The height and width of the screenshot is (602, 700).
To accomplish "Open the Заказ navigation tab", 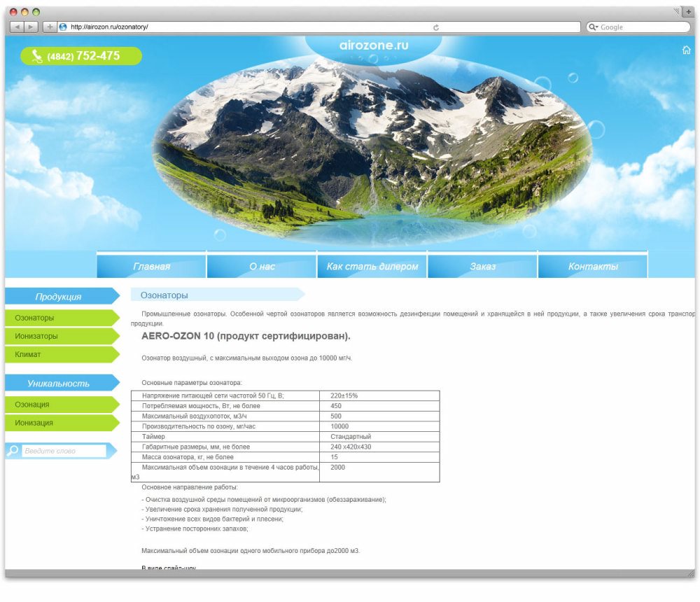I will [x=482, y=266].
